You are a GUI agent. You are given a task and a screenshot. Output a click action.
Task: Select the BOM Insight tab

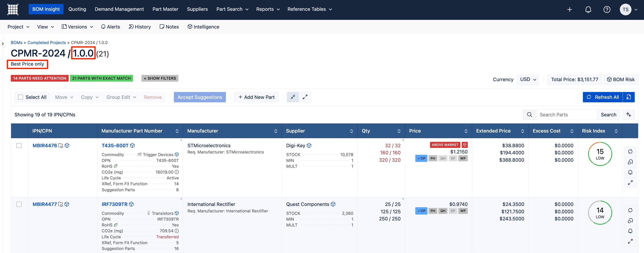click(46, 9)
